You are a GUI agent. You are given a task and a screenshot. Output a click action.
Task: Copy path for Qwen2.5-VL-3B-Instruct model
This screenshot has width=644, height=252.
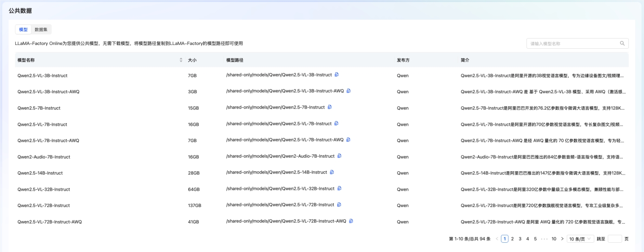pos(337,75)
